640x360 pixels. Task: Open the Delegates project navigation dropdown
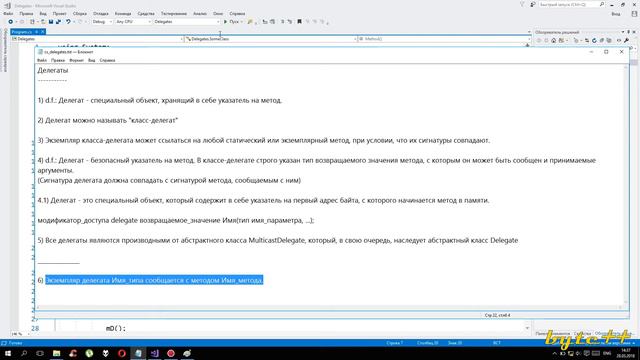[98, 39]
